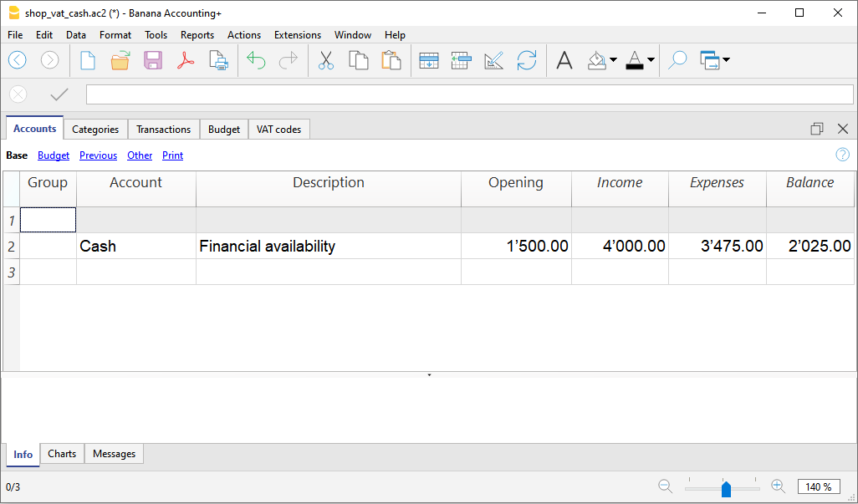Open the print preview

coord(218,60)
